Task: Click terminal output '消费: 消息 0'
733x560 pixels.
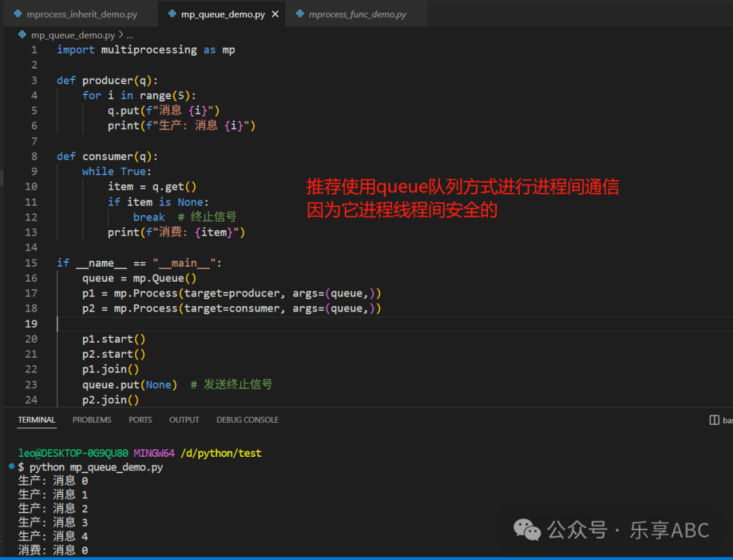Action: (x=53, y=550)
